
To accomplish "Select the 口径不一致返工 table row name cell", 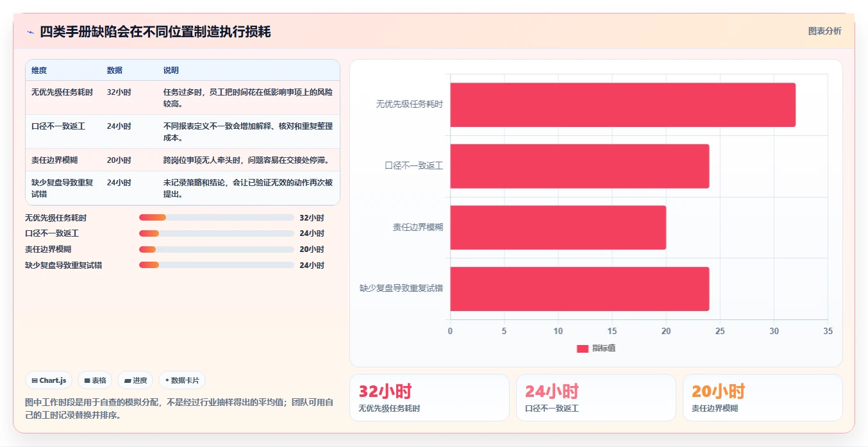I will click(x=58, y=126).
